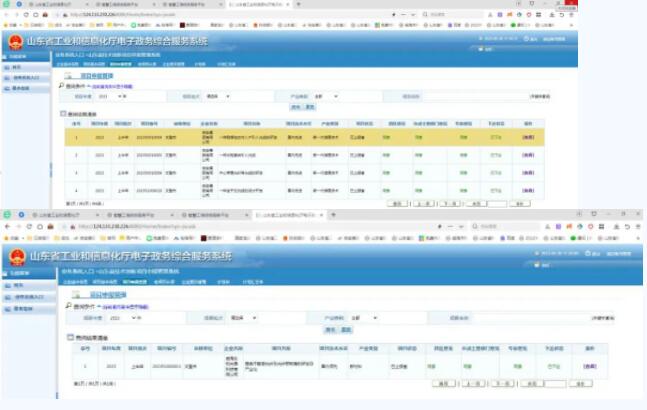Screen dimensions: 647x410
Task: Toggle the query results checkbox in the single-result window
Action: click(x=71, y=337)
